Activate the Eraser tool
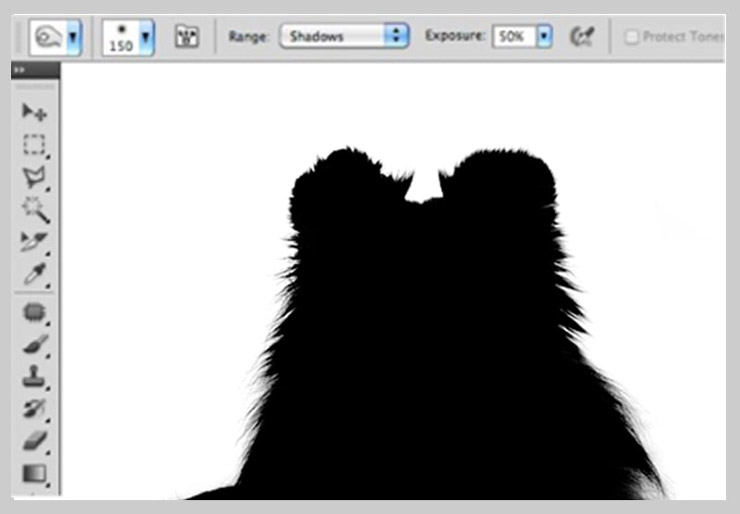740x514 pixels. pyautogui.click(x=35, y=441)
